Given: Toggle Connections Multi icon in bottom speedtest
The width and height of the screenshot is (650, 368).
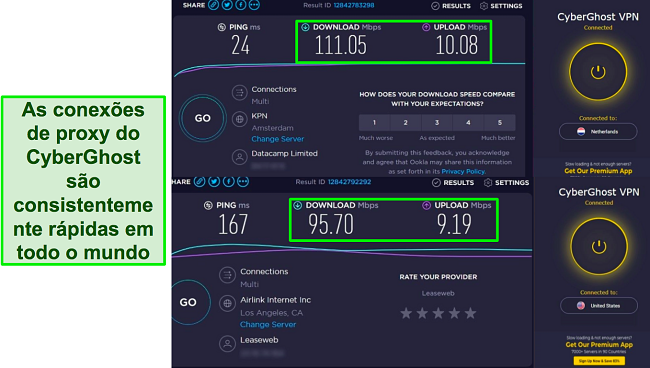Looking at the screenshot, I should pos(227,275).
